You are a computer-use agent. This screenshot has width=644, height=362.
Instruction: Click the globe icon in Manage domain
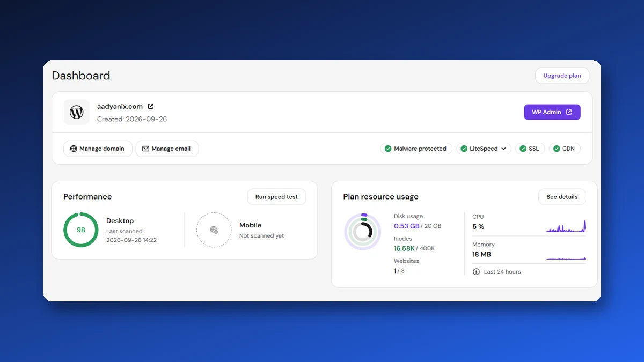pyautogui.click(x=74, y=149)
